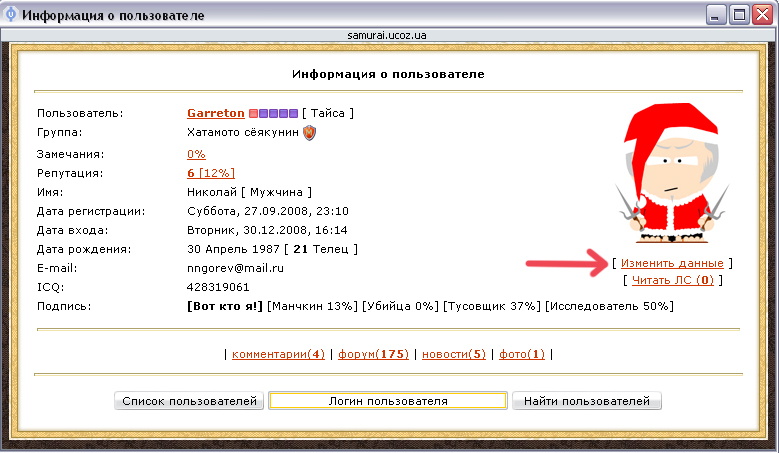Click the [Исследователь 50%] signature entry
779x453 pixels.
coord(610,306)
